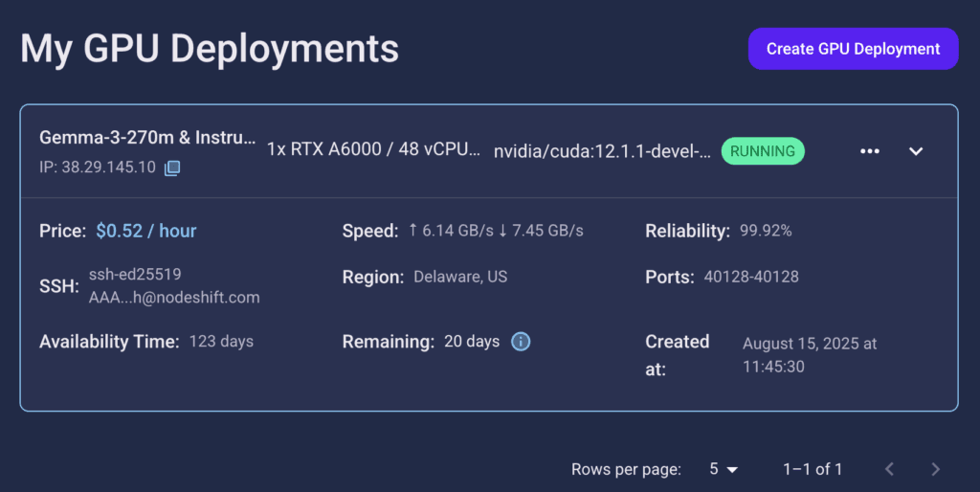Viewport: 980px width, 492px height.
Task: Click the Reliability 99.92% value
Action: 766,231
